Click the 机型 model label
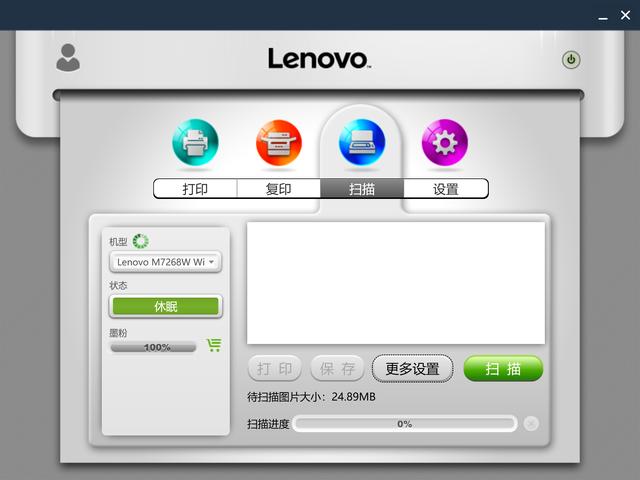640x480 pixels. pos(118,242)
